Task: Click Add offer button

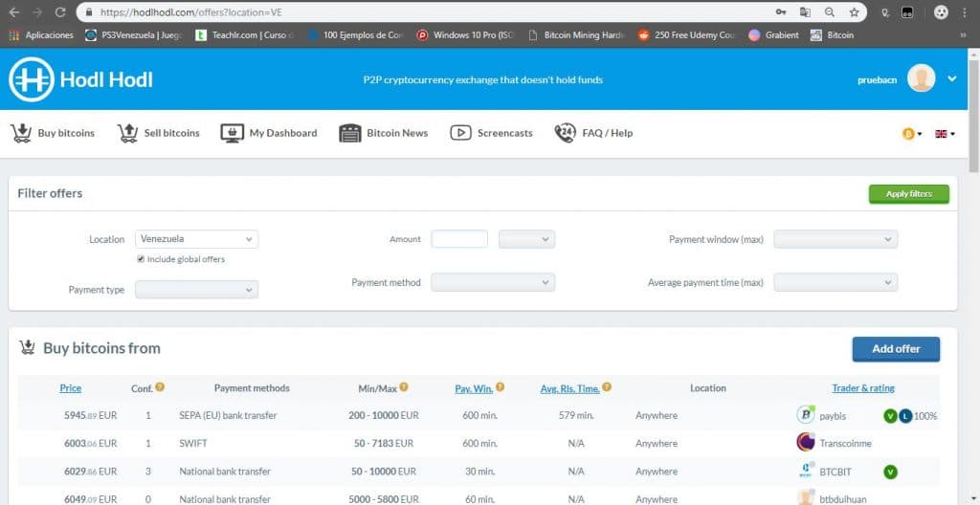Action: 896,349
